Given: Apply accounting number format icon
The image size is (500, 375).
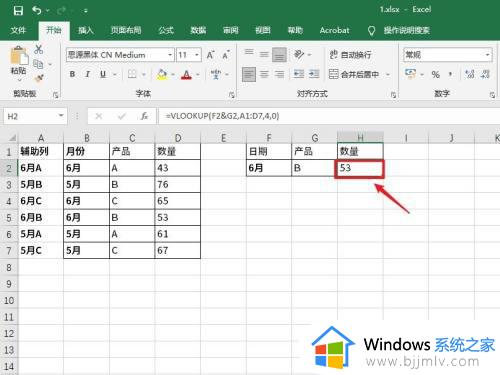Looking at the screenshot, I should pyautogui.click(x=410, y=74).
